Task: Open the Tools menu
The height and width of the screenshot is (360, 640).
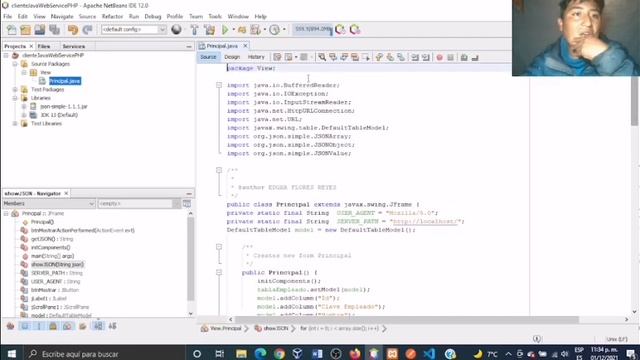Action: click(215, 16)
